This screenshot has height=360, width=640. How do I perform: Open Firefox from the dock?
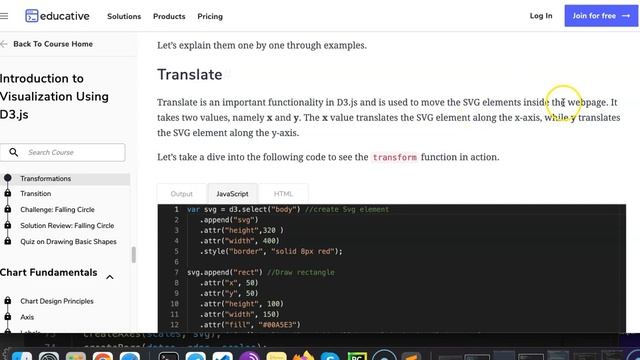303,356
